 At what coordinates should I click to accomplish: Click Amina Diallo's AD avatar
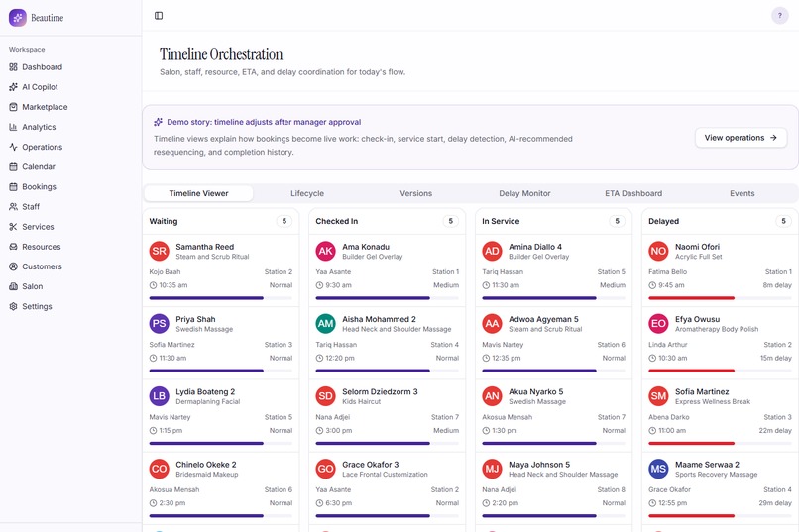point(492,251)
